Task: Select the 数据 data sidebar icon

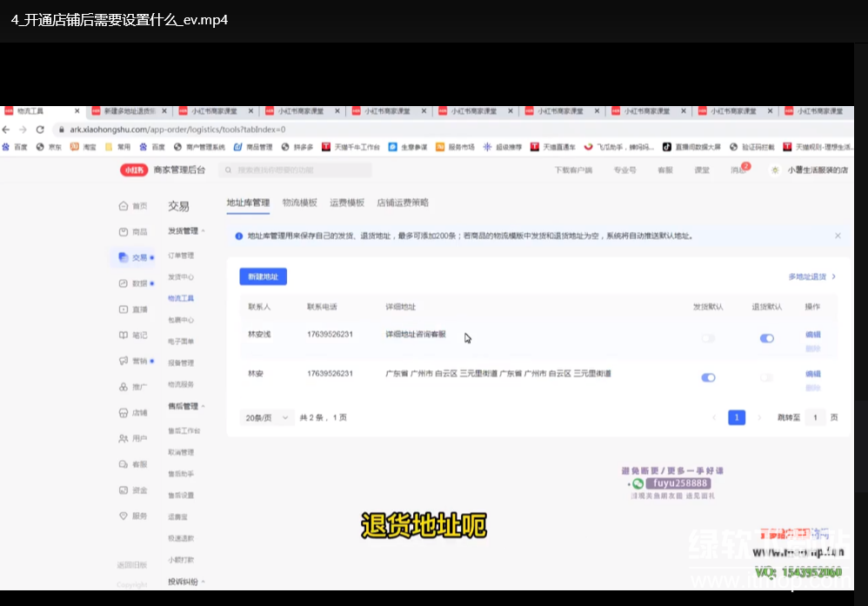Action: click(x=124, y=283)
